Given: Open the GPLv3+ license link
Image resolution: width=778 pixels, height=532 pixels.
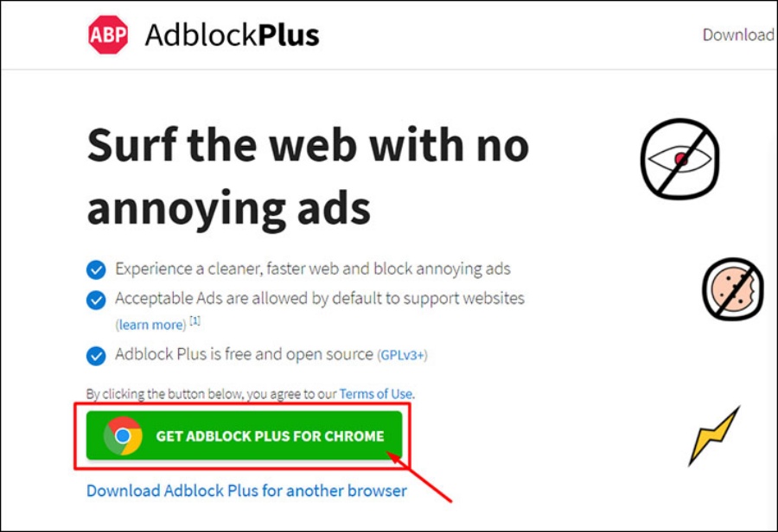Looking at the screenshot, I should (402, 355).
